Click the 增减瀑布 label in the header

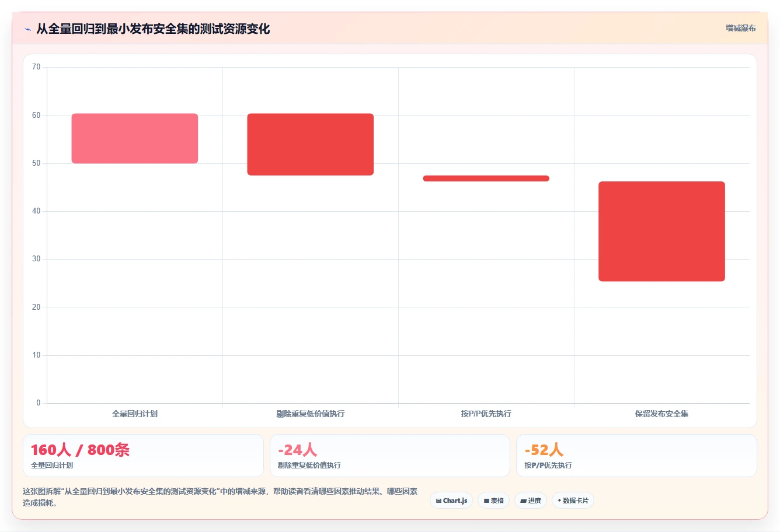(740, 28)
